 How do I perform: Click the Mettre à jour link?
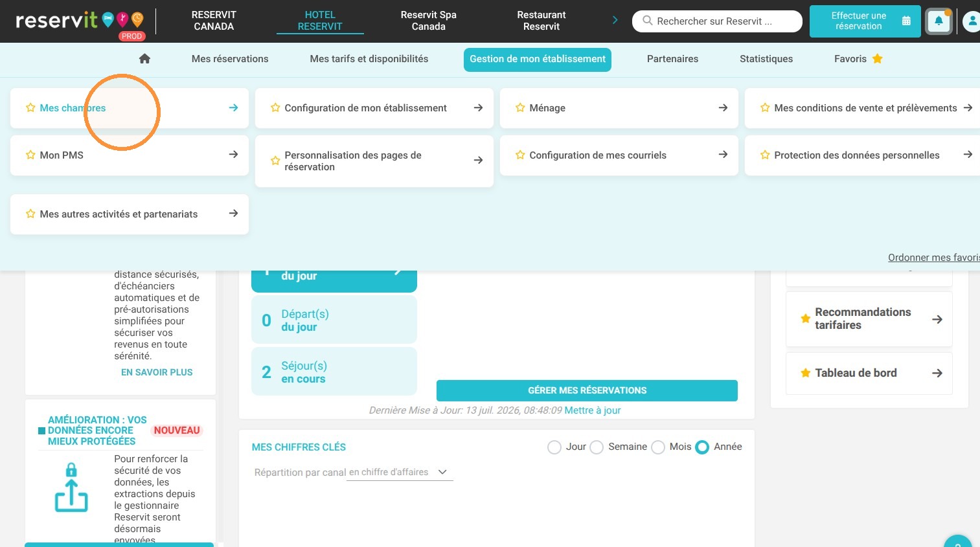pyautogui.click(x=593, y=410)
